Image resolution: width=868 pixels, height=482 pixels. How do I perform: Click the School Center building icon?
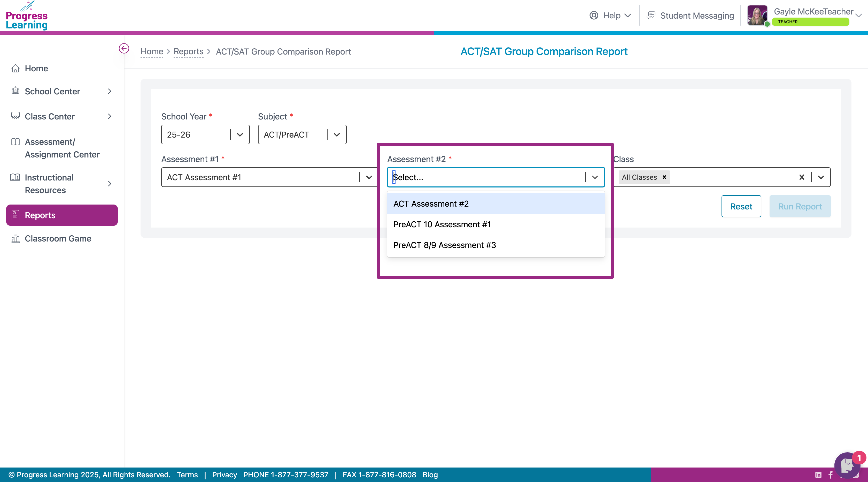click(16, 91)
